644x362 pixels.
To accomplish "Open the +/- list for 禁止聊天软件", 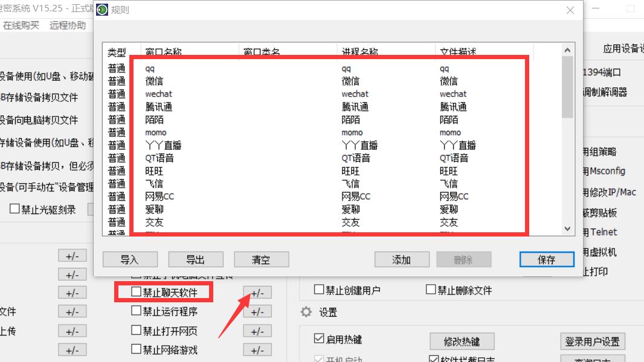I will [257, 293].
